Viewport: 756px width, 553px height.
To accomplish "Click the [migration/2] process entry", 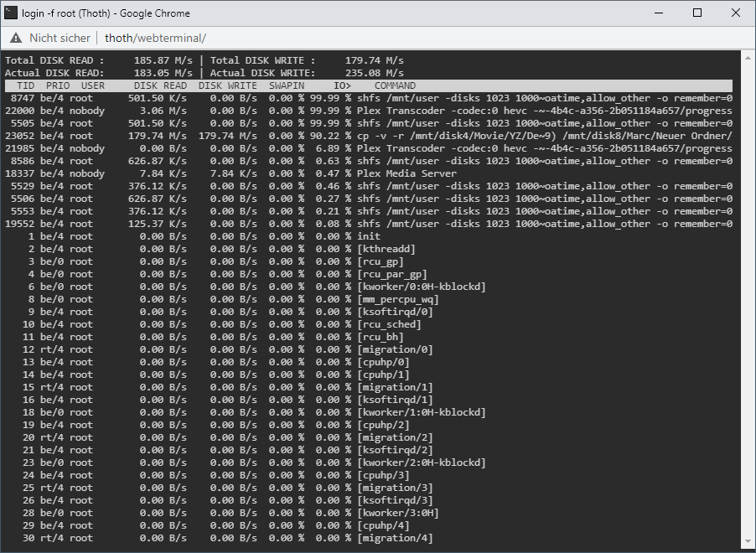I will pyautogui.click(x=395, y=437).
